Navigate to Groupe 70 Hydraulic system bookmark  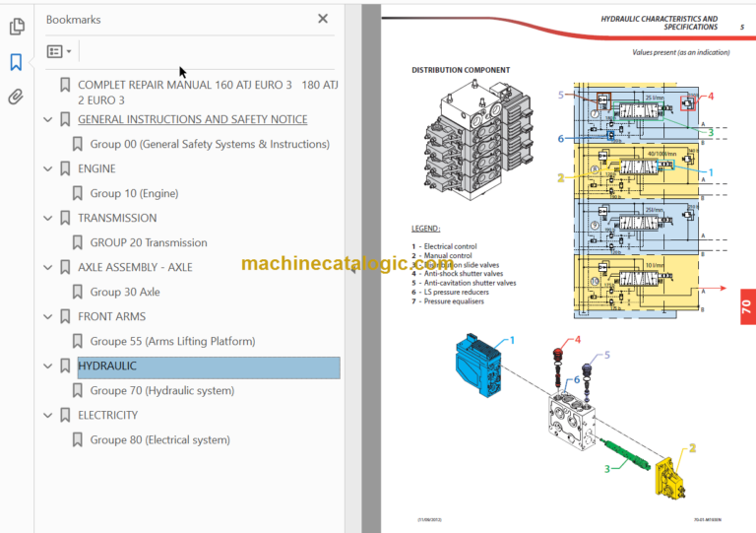161,390
